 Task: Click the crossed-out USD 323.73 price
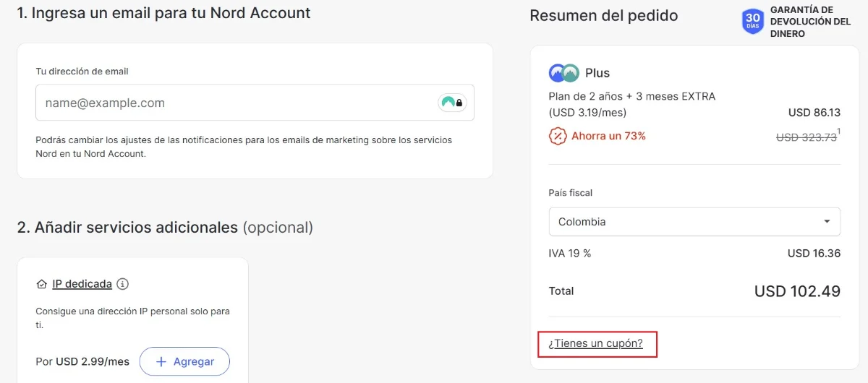coord(806,137)
